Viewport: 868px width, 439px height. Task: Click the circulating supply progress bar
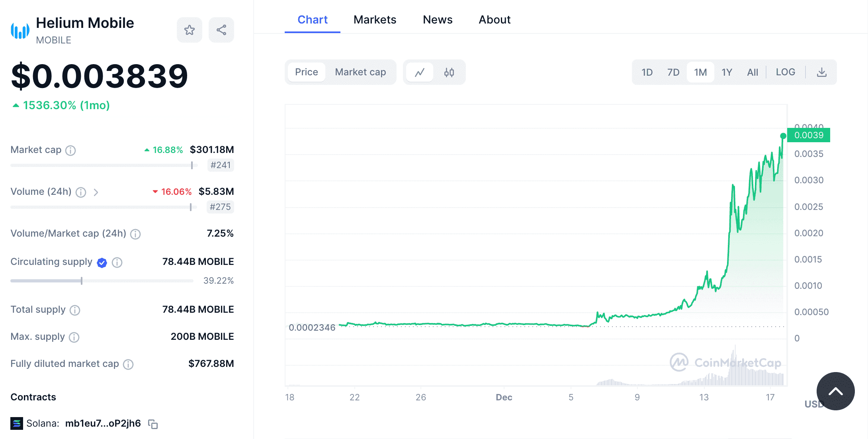click(x=102, y=281)
